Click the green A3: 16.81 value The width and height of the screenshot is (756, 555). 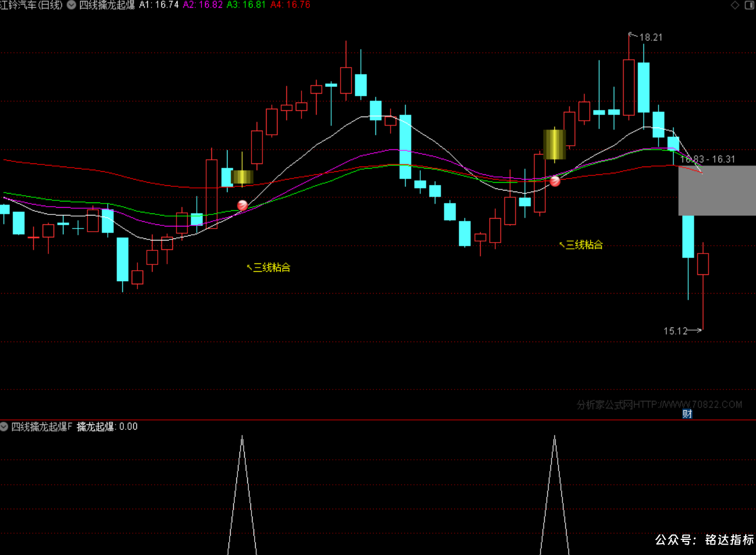246,5
